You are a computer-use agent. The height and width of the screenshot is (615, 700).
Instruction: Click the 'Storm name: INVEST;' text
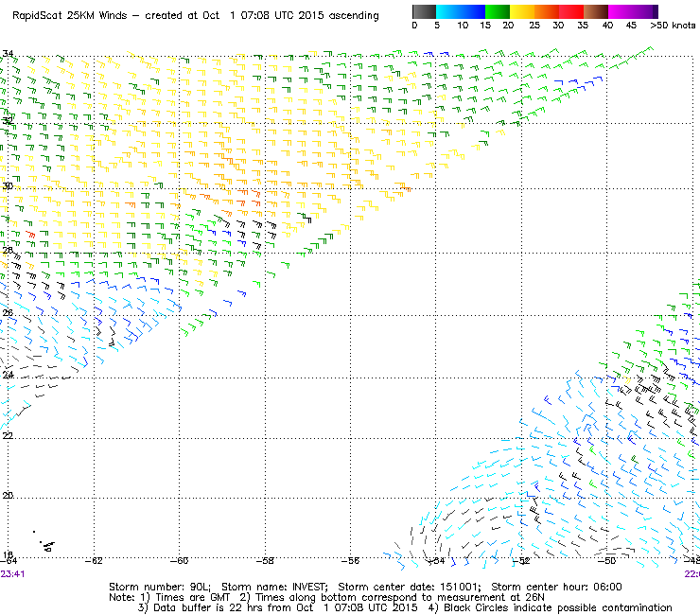(x=274, y=587)
